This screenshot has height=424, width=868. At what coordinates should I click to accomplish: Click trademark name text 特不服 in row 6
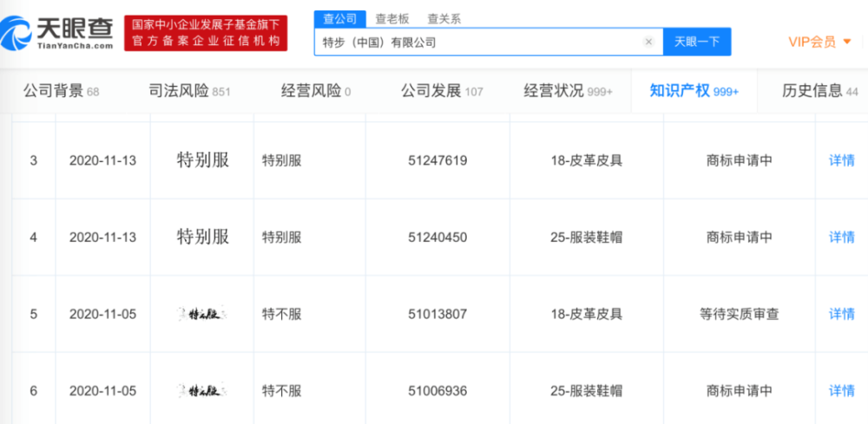(x=282, y=391)
